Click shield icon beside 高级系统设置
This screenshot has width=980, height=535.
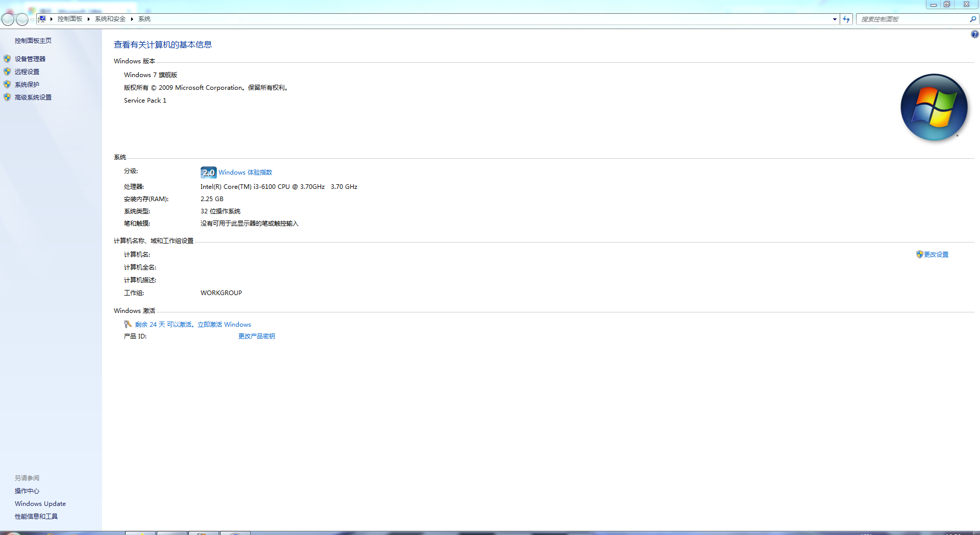pos(7,97)
